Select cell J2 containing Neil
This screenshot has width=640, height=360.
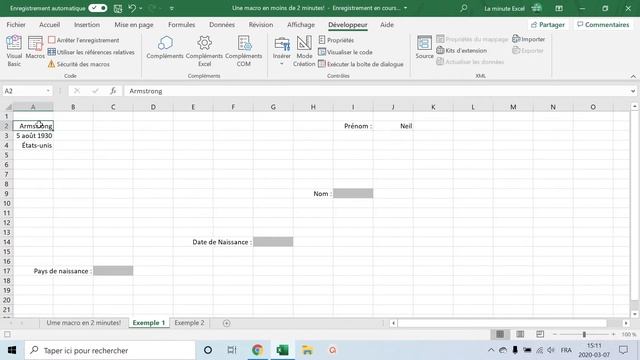point(393,126)
